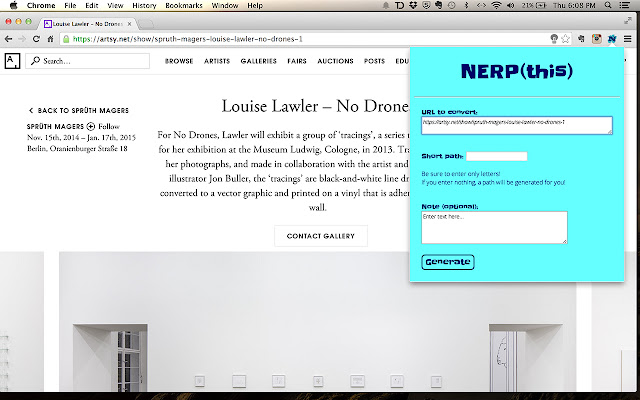Click the Wi-Fi status icon
This screenshot has height=400, width=640.
[x=496, y=5]
